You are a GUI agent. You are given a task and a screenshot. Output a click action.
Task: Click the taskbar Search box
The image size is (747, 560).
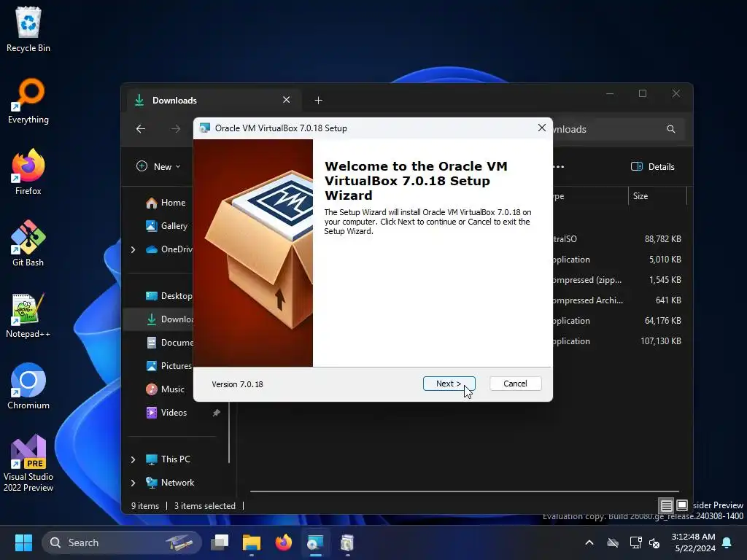coord(122,542)
